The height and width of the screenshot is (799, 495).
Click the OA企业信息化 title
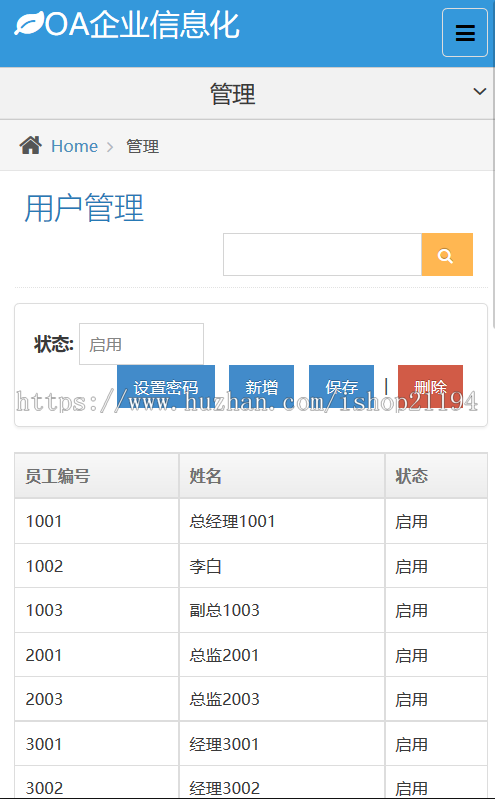click(142, 24)
